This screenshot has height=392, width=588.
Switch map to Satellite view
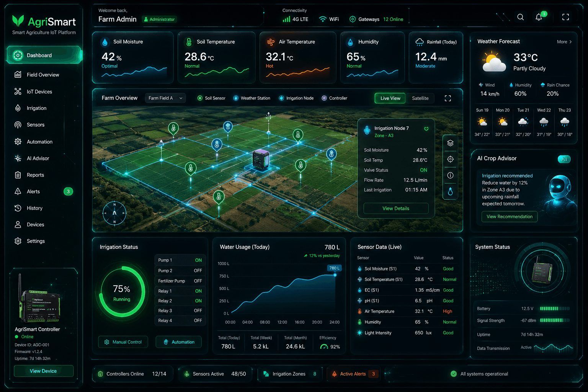click(x=420, y=98)
